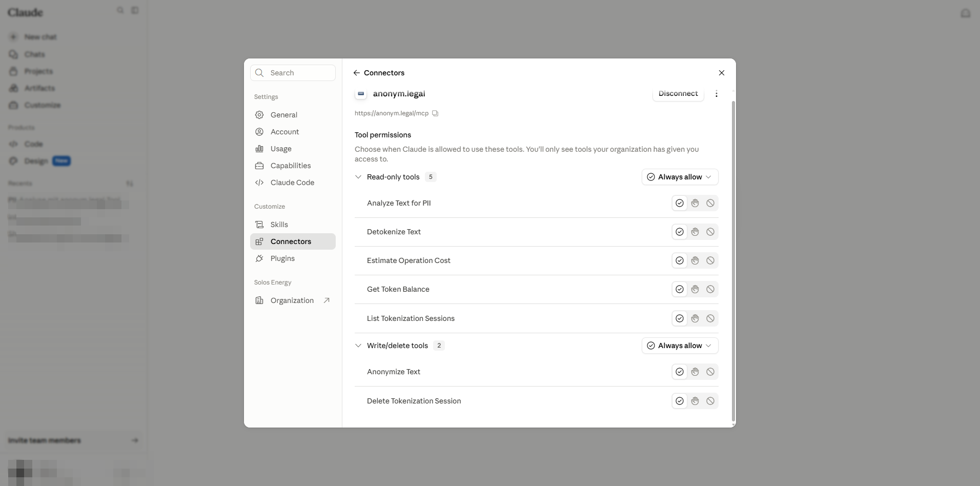Open the anonym.legal more options menu
Image resolution: width=980 pixels, height=486 pixels.
pos(717,94)
